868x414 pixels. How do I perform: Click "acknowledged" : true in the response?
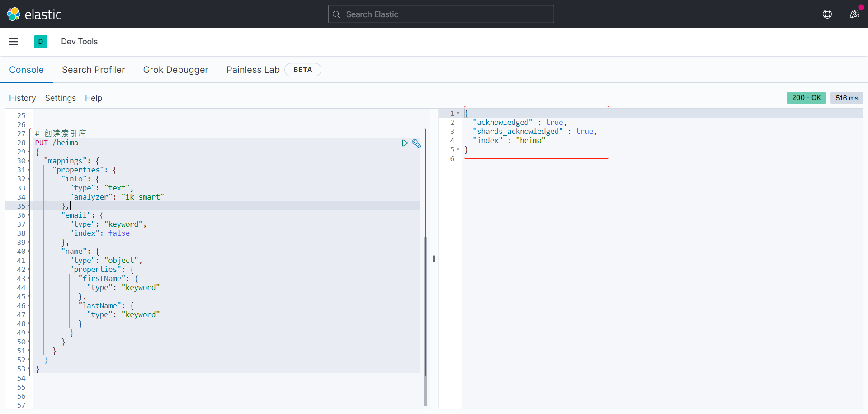520,123
